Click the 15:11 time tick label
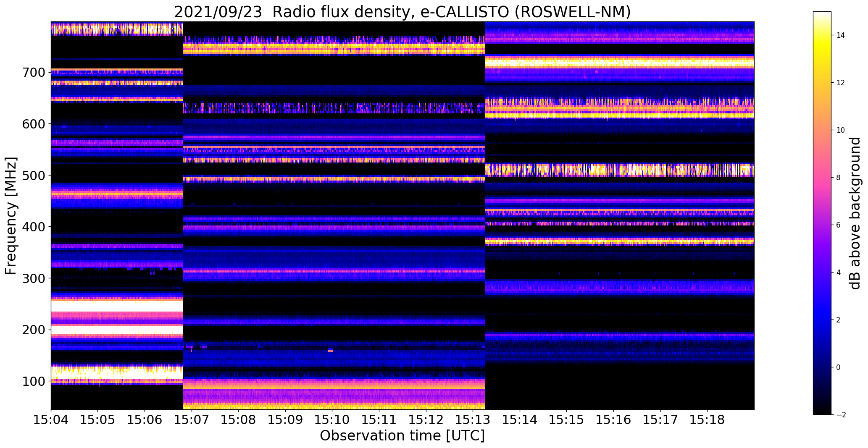 pos(379,420)
